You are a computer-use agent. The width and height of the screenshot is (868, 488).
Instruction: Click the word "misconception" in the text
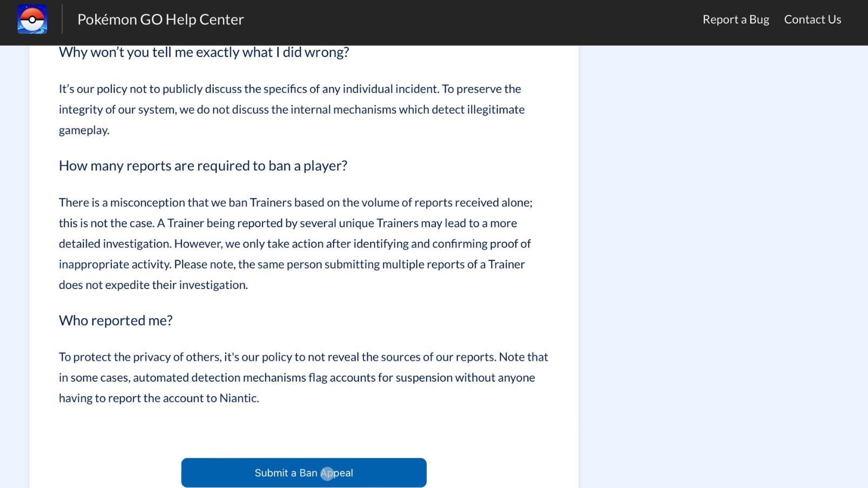[147, 202]
